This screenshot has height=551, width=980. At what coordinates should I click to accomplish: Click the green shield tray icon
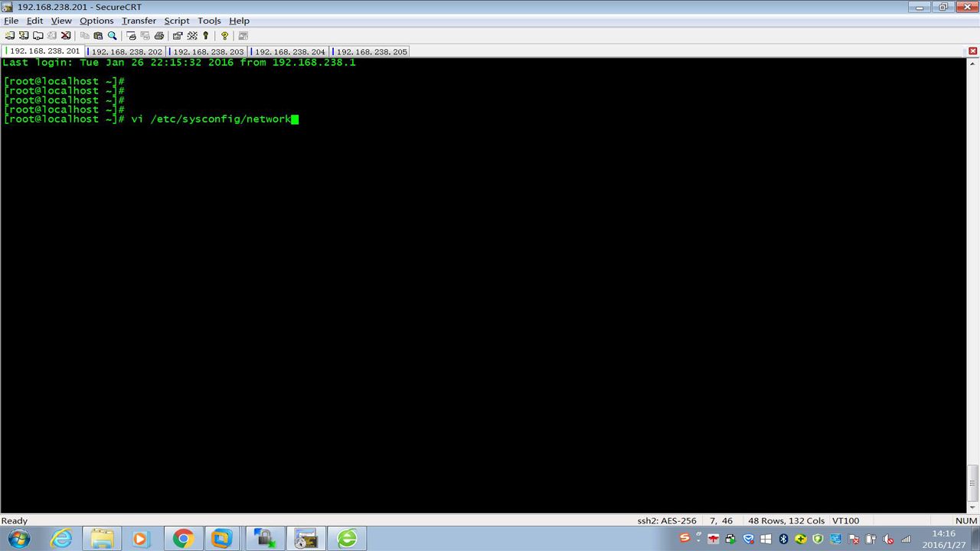click(x=818, y=539)
